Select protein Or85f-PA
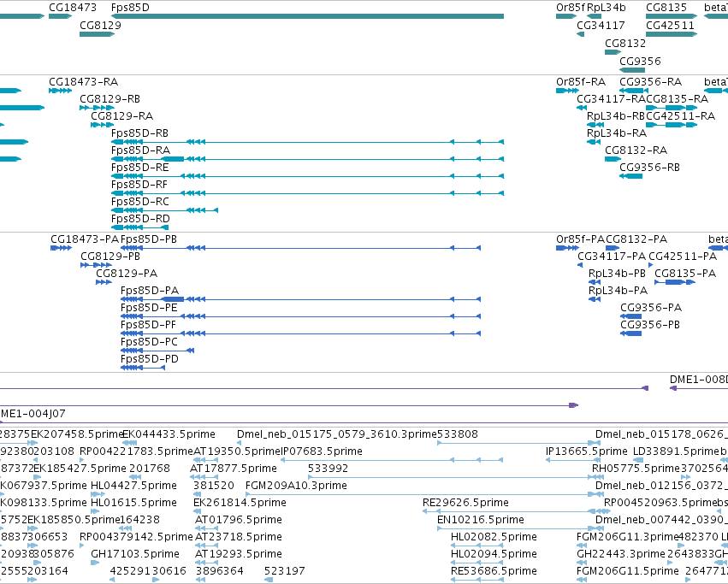728x584 pixels. [x=580, y=239]
